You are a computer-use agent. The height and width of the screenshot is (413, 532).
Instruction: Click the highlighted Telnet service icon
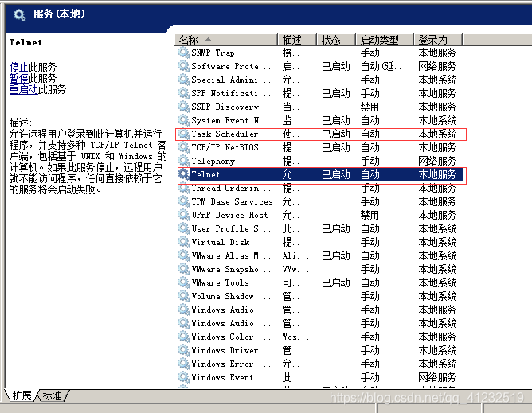pos(183,174)
